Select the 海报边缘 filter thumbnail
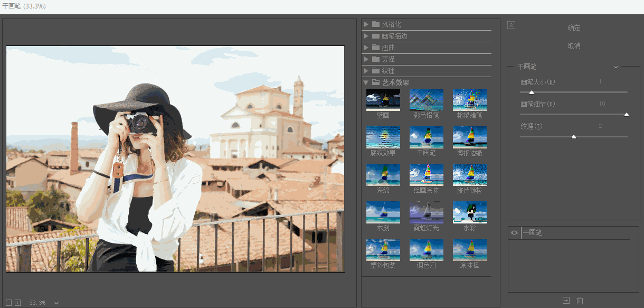 (x=470, y=137)
